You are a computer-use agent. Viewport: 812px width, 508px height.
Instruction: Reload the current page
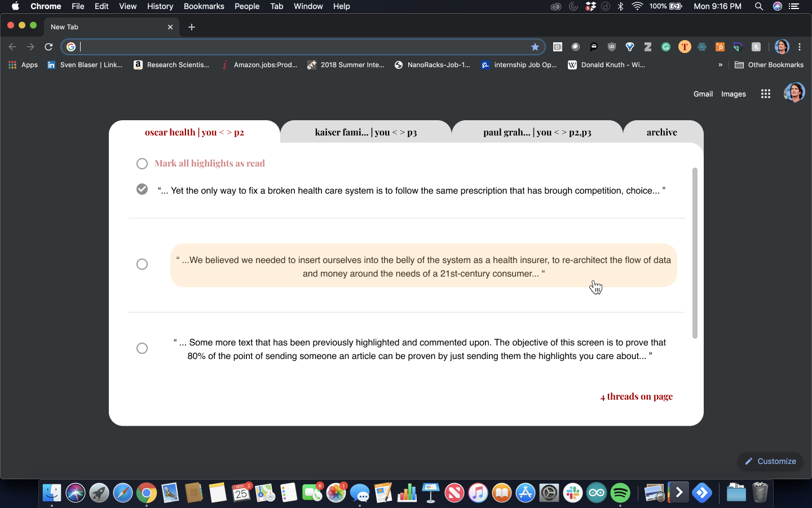pos(48,47)
